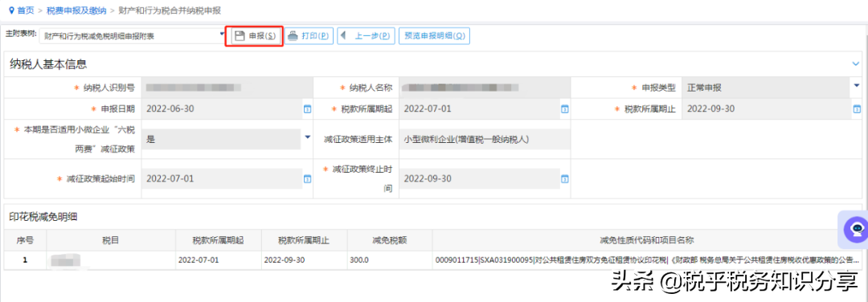
Task: Click the location pin icon beside 首页
Action: (11, 10)
